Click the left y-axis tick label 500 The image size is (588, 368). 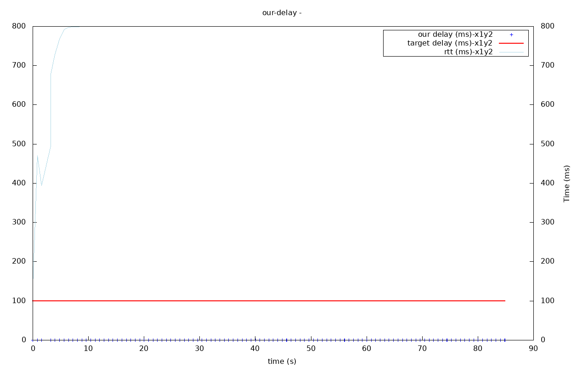point(19,144)
